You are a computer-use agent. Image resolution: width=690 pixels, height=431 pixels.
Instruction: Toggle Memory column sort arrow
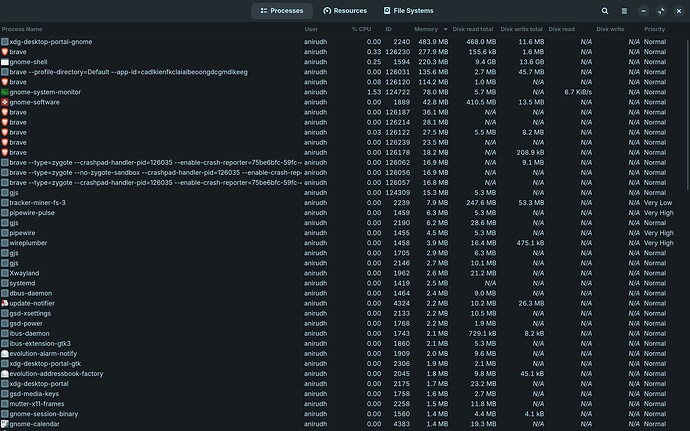click(x=445, y=29)
